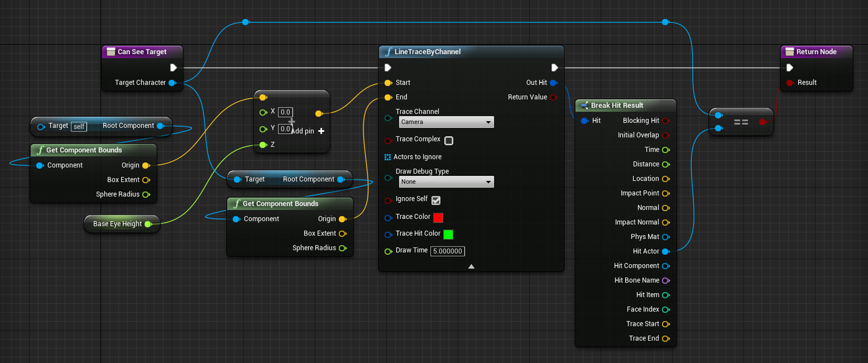
Task: Click the Hit input pin on Break Hit Result
Action: (584, 120)
